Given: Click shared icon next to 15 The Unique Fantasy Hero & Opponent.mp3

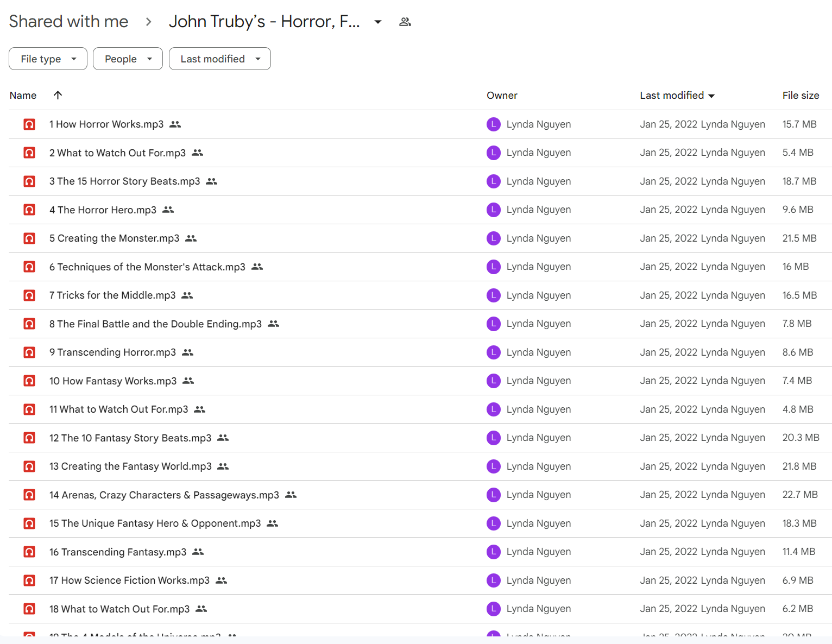Looking at the screenshot, I should (x=272, y=523).
